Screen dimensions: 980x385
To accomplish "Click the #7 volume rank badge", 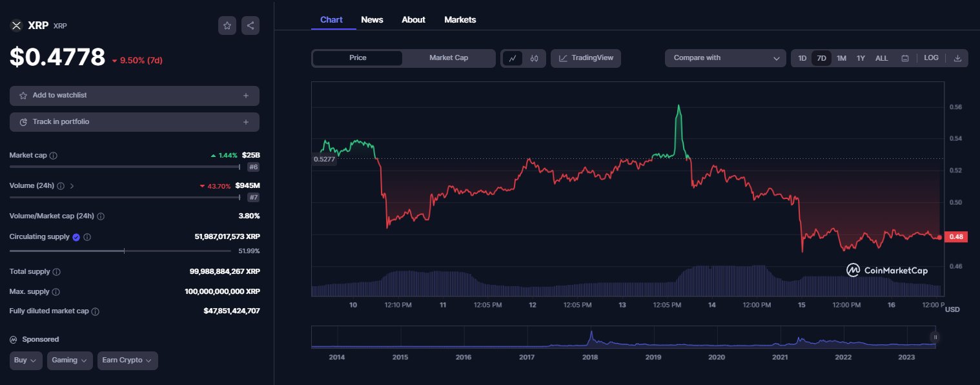I will [254, 198].
